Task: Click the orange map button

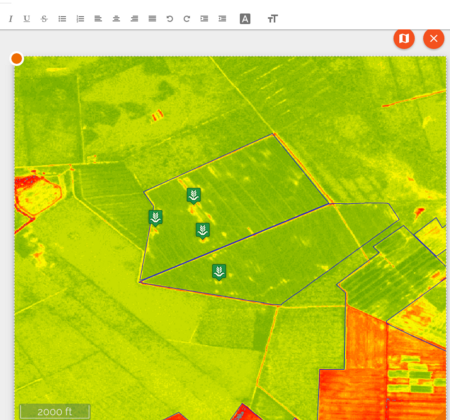Action: click(x=404, y=38)
